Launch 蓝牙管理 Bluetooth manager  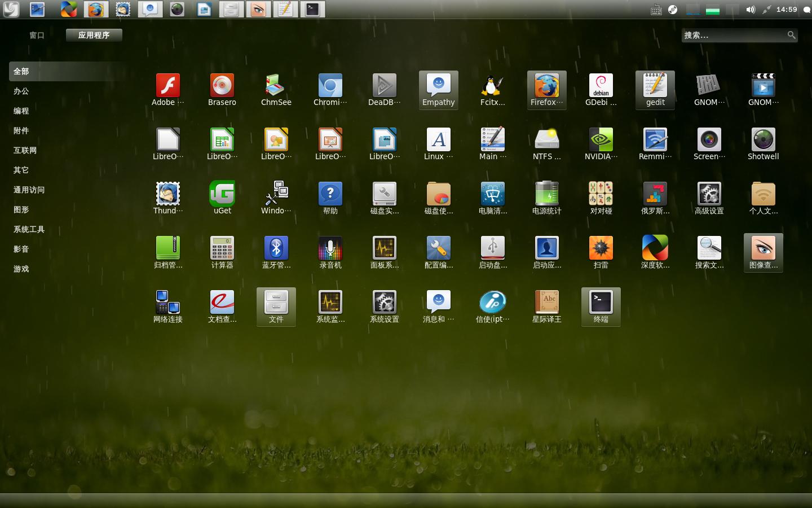276,252
